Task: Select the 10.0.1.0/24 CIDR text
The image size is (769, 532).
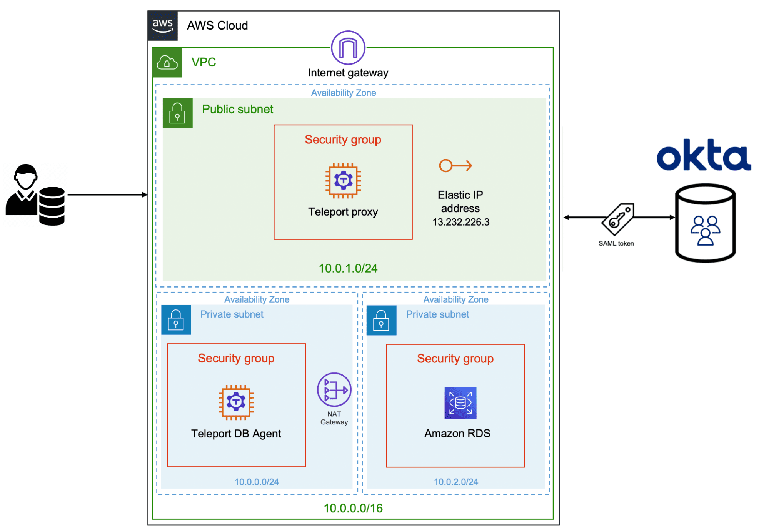Action: click(348, 268)
